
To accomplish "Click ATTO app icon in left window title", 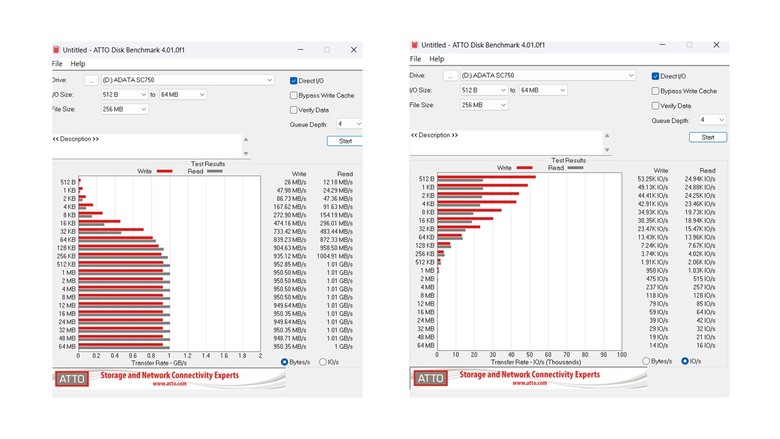I will 56,50.
